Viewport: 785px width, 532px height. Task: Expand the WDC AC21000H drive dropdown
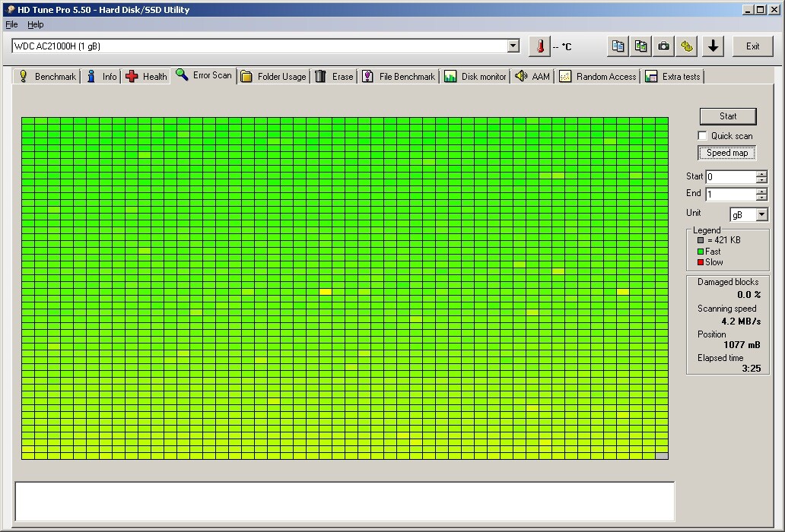click(x=513, y=46)
